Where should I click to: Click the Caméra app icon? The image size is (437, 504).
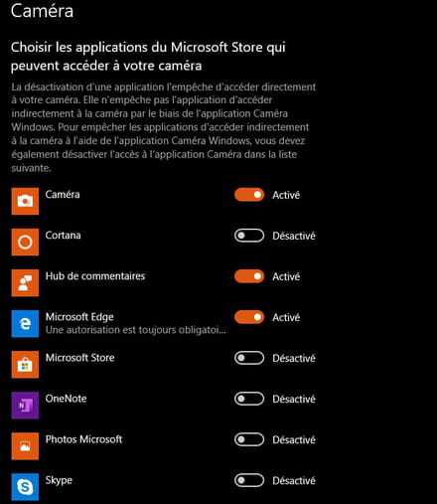[25, 201]
